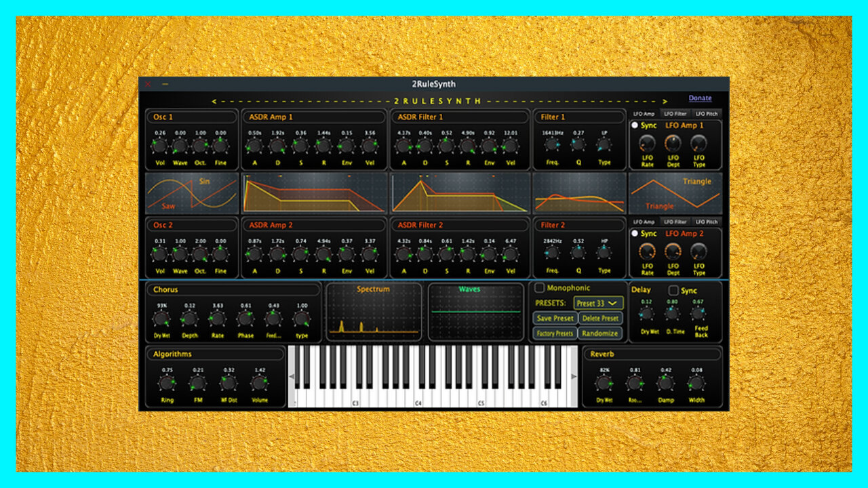Click the ASDR Amp 2 Decay knob
The image size is (868, 488).
(x=277, y=254)
